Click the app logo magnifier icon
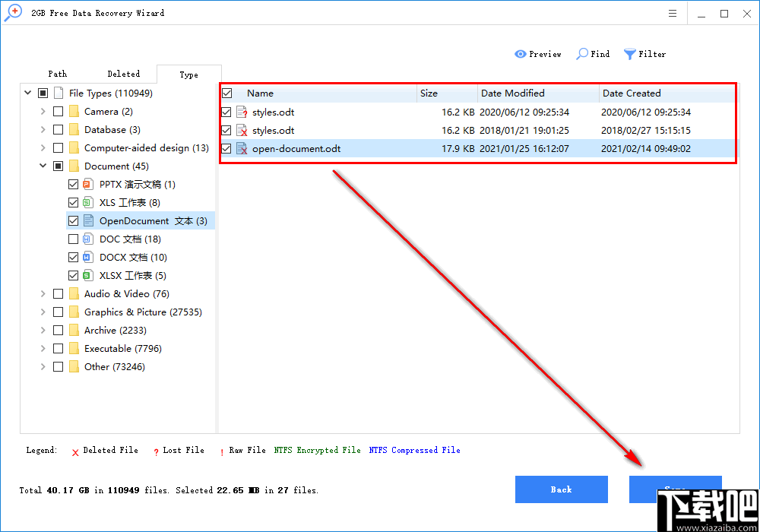 [13, 13]
